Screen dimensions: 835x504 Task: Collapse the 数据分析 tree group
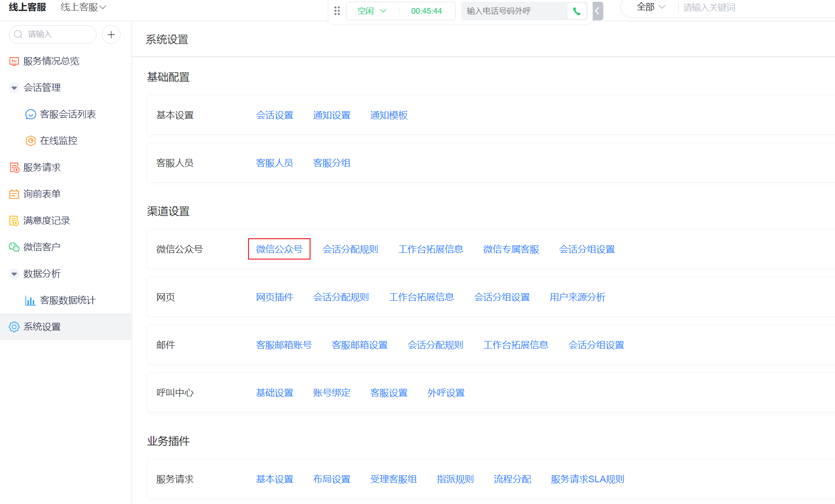(x=14, y=274)
